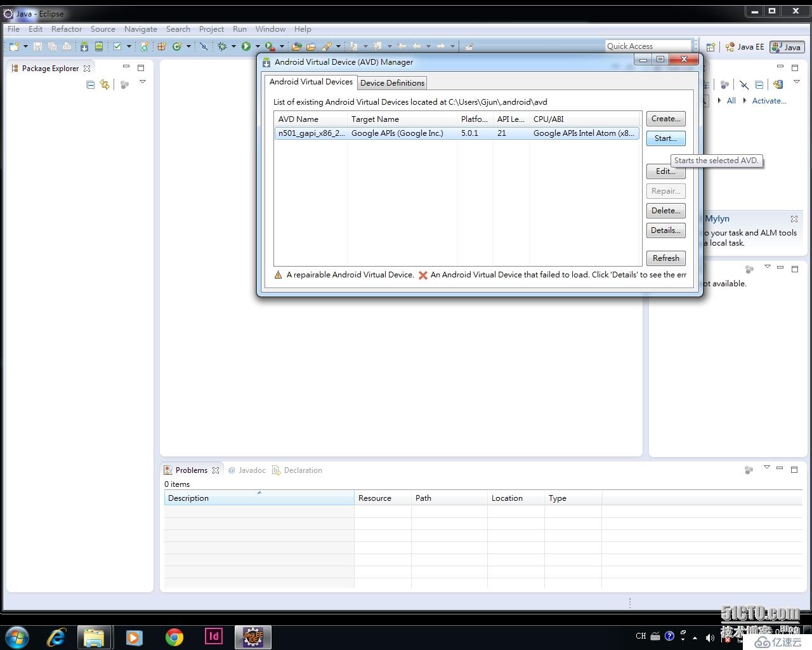Viewport: 812px width, 650px height.
Task: Expand the All category in Task List
Action: (719, 100)
